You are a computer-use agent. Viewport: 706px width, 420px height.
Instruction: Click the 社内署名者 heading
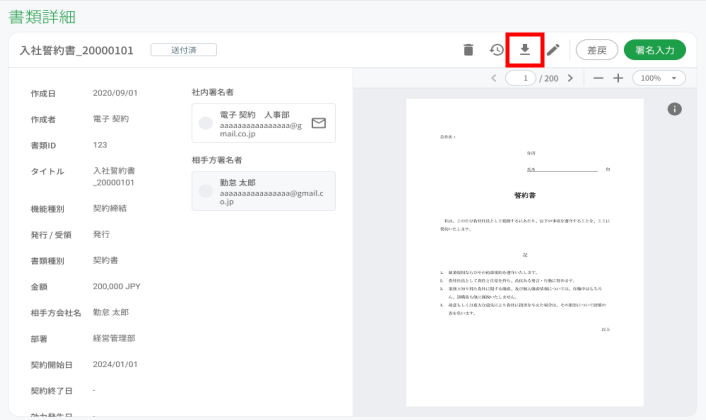click(213, 92)
